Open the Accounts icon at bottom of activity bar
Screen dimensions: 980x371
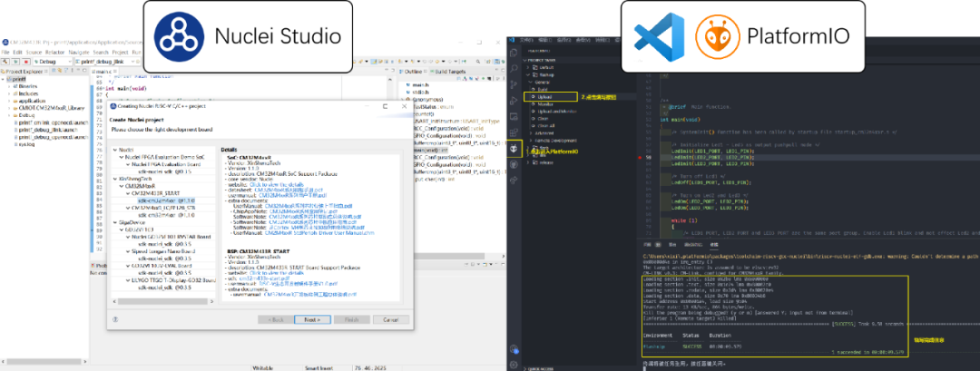[x=513, y=348]
